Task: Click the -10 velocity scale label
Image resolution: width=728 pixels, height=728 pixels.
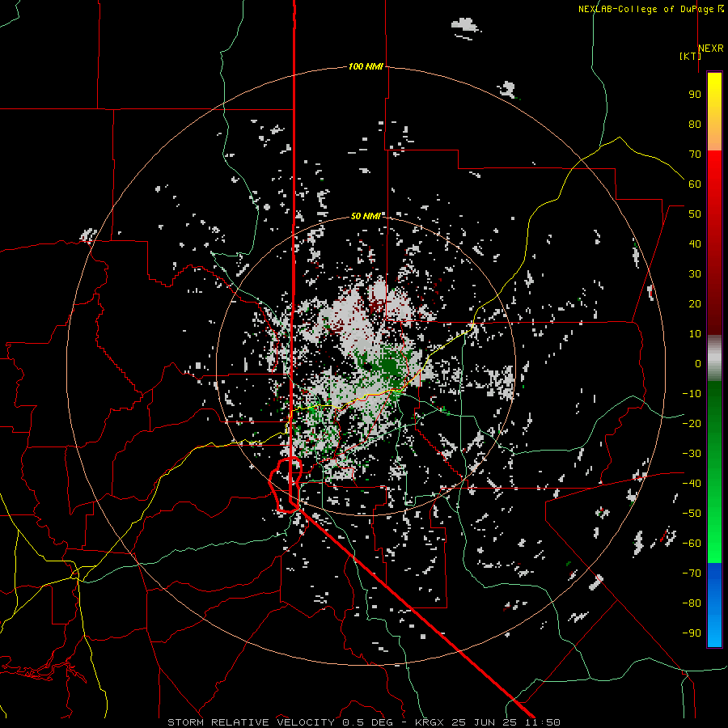Action: point(692,394)
